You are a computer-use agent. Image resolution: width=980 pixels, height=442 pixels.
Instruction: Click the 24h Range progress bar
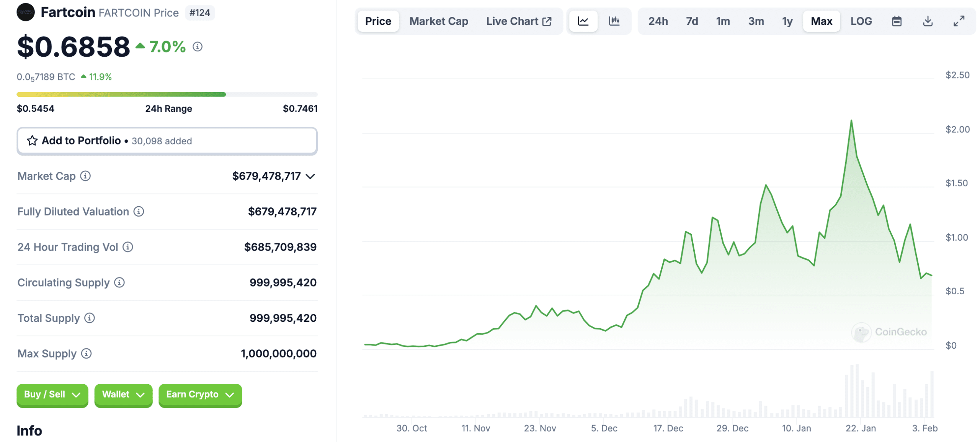(x=167, y=94)
